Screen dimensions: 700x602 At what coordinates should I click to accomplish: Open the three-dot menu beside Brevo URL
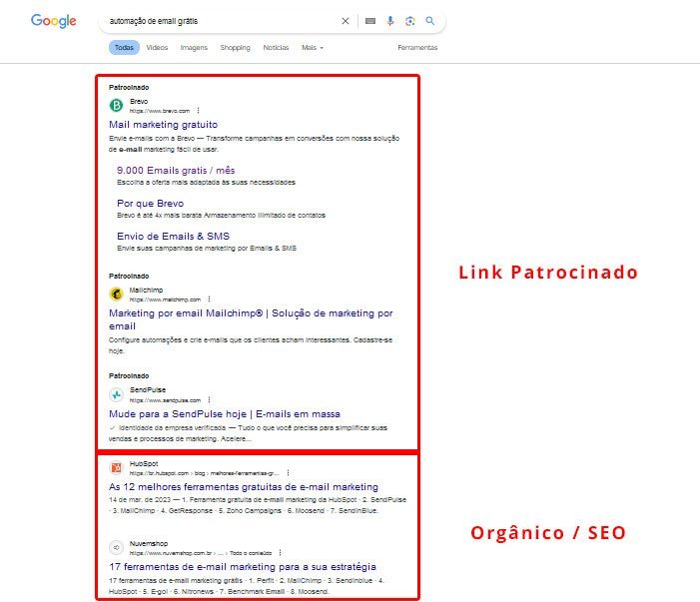click(198, 110)
